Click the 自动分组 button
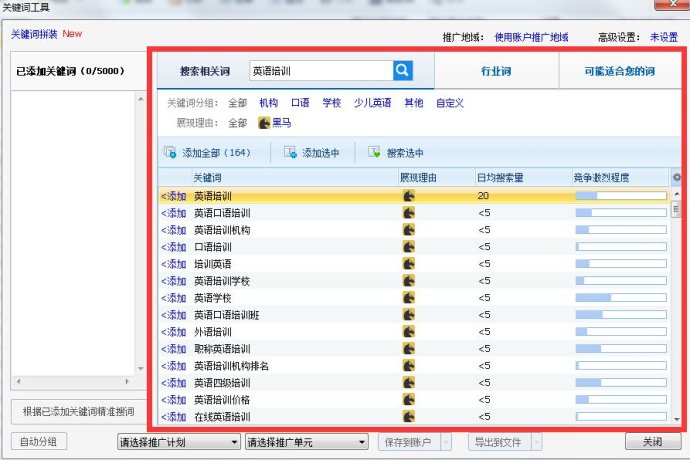Viewport: 690px width, 460px height. pos(39,442)
